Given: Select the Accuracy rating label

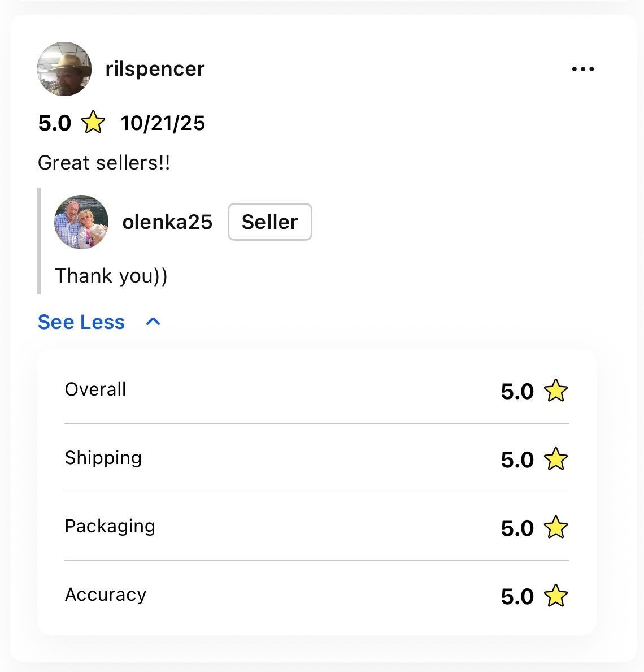Looking at the screenshot, I should pyautogui.click(x=106, y=595).
